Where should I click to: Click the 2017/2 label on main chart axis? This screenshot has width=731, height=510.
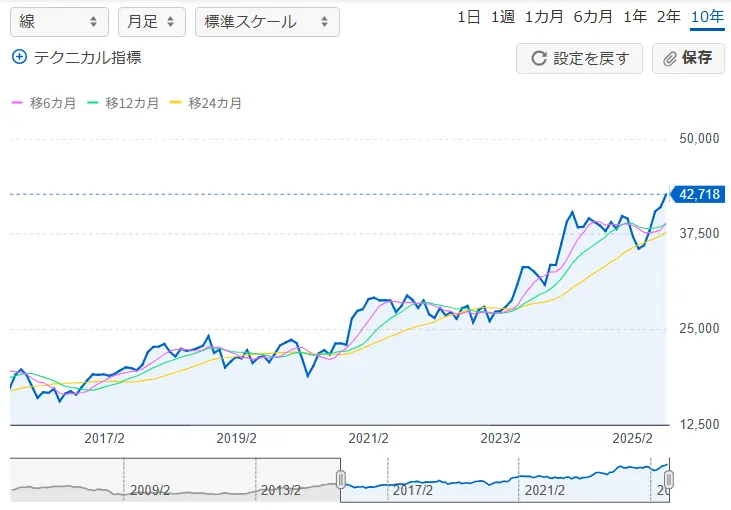tap(104, 438)
